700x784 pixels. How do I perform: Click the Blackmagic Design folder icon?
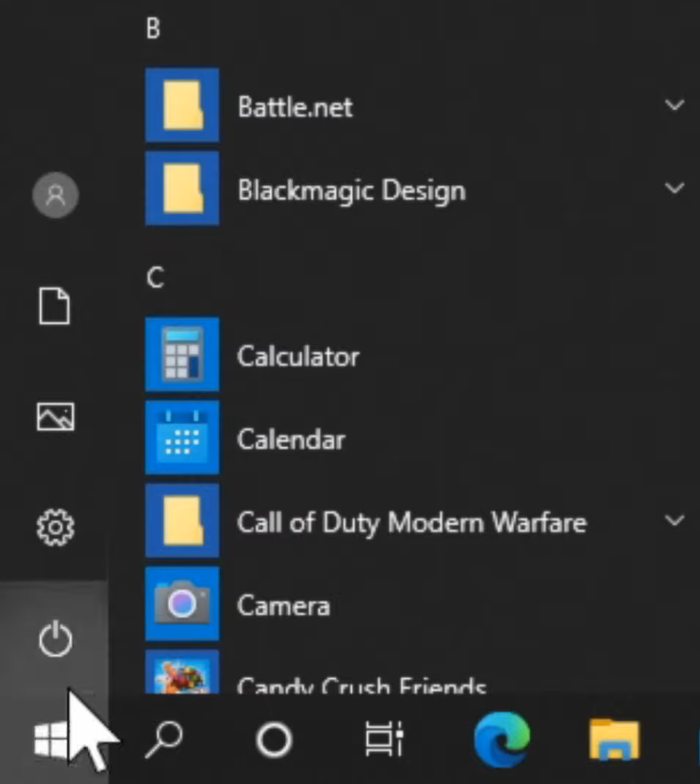tap(182, 188)
